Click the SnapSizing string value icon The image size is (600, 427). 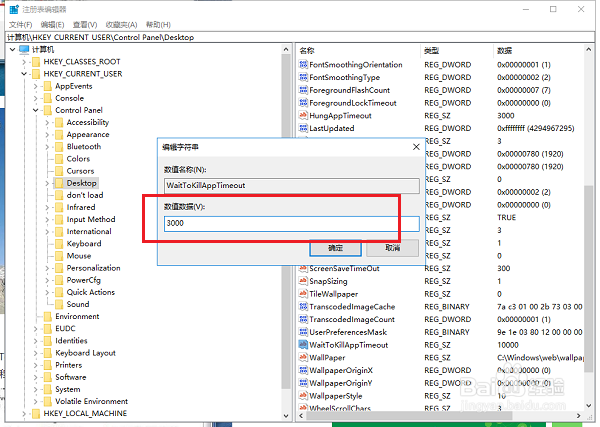pyautogui.click(x=303, y=281)
